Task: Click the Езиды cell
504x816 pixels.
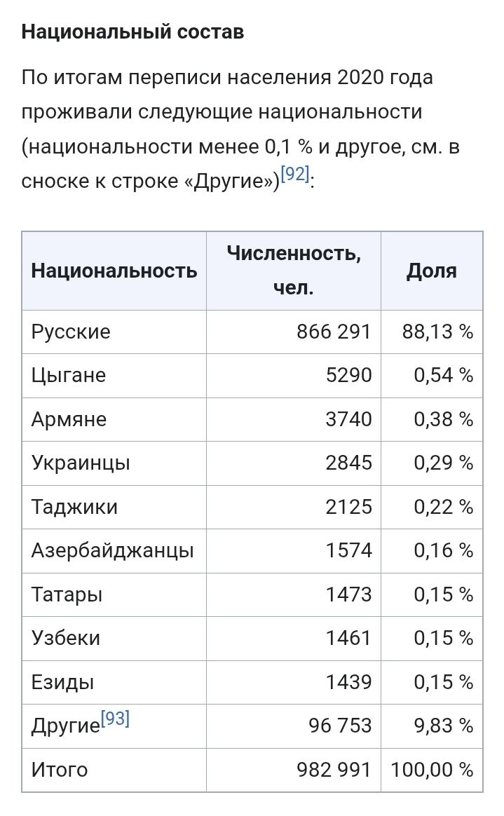Action: (62, 682)
